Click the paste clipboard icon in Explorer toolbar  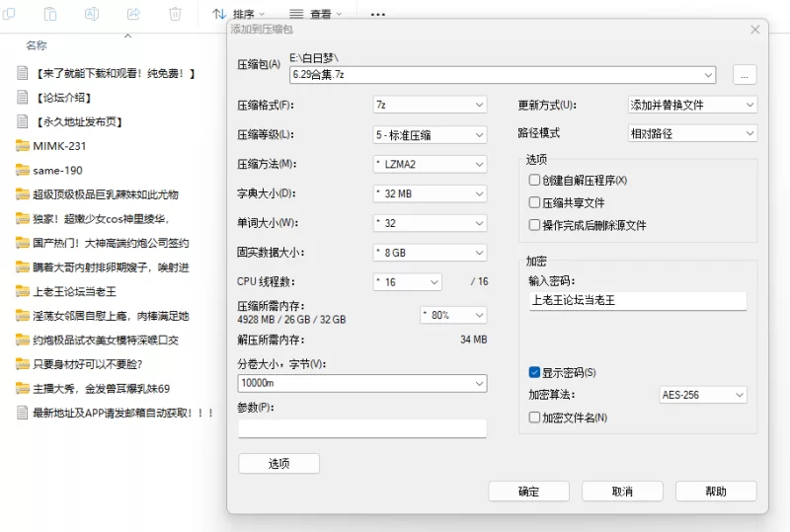tap(50, 14)
